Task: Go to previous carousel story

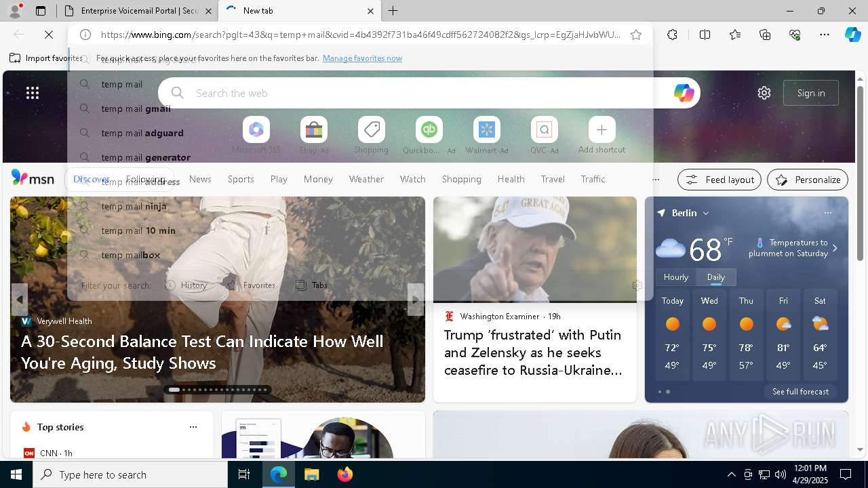Action: (20, 299)
